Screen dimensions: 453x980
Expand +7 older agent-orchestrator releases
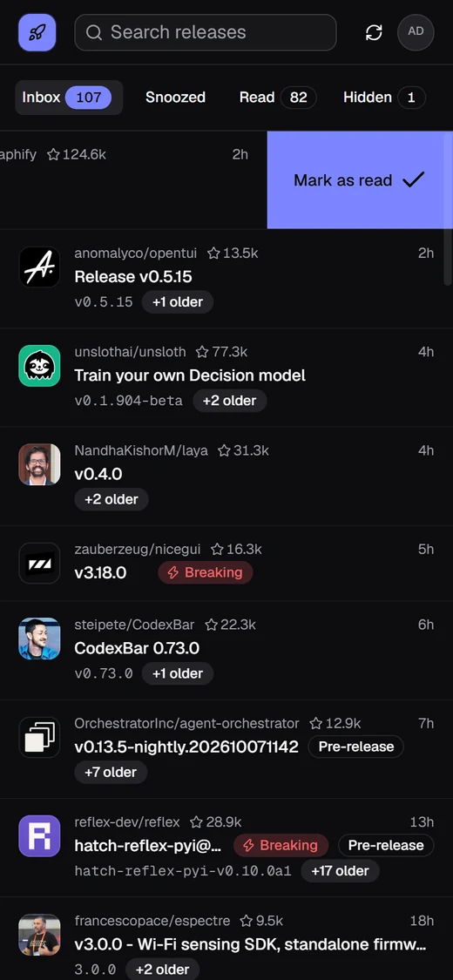111,772
